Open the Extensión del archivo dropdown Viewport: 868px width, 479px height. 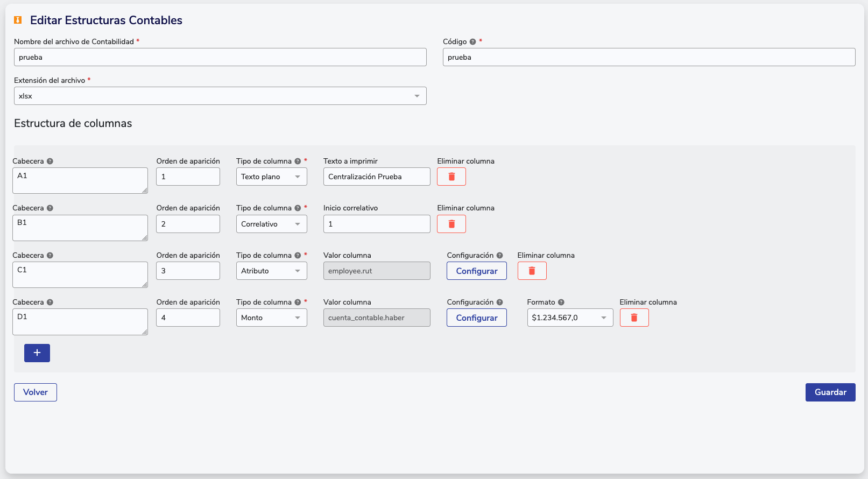coord(220,96)
